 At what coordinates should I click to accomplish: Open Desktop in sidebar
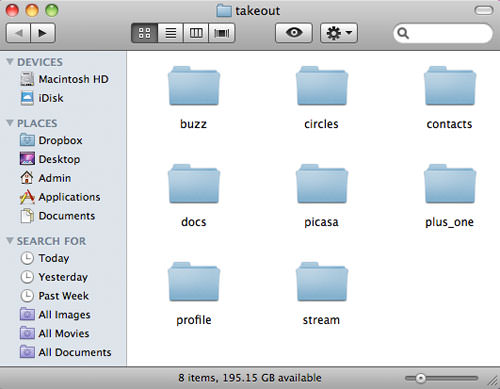tap(50, 159)
